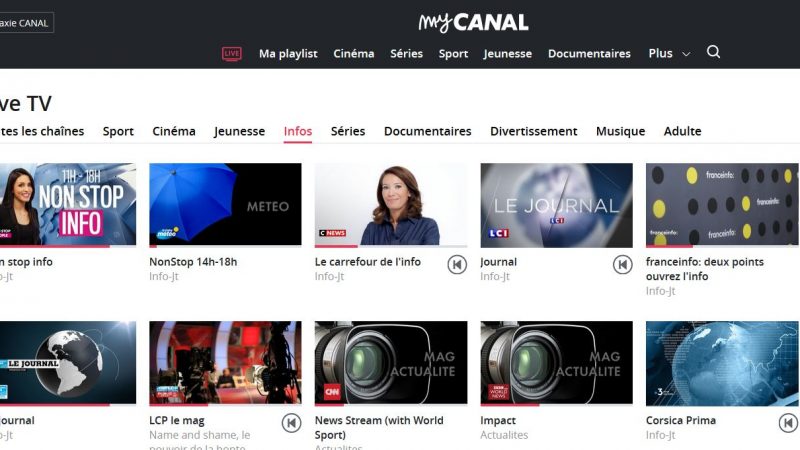
Task: Click Info-Jt label under NonStop 14h-18h
Action: (x=164, y=277)
